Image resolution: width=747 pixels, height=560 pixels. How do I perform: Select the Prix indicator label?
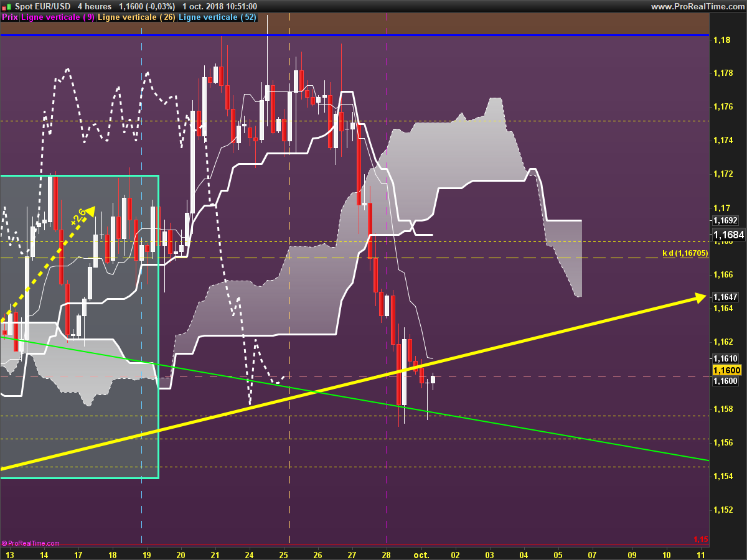(x=10, y=17)
